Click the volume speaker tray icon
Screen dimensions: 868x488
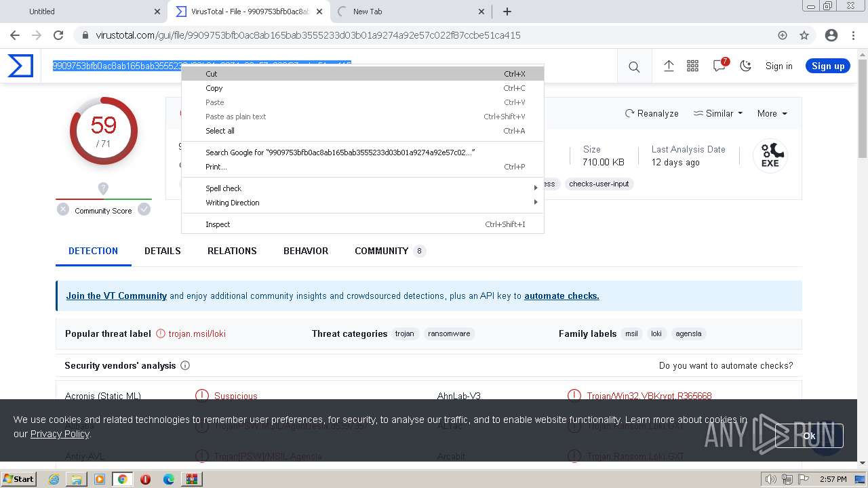pos(771,479)
